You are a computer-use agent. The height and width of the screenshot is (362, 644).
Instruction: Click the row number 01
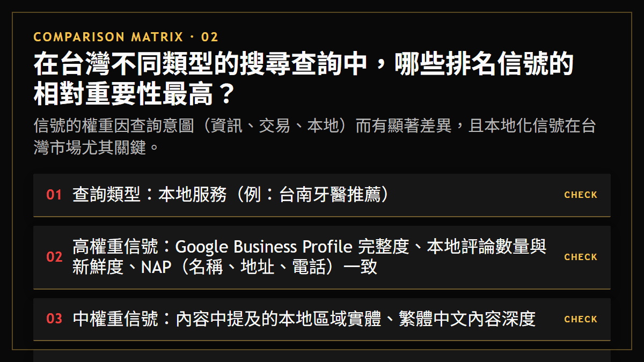[54, 195]
